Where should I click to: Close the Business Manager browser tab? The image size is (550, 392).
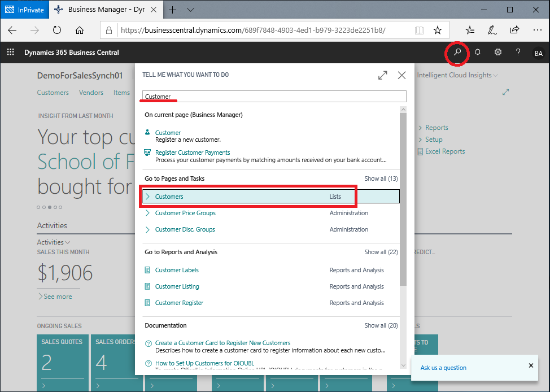pos(154,10)
